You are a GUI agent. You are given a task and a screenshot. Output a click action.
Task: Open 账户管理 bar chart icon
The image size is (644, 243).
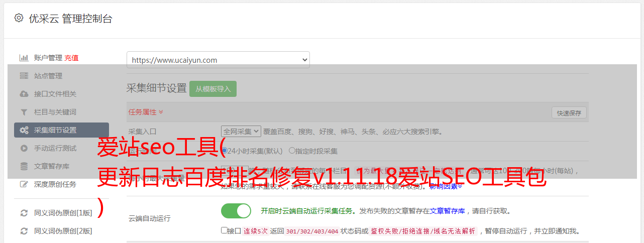(x=24, y=58)
